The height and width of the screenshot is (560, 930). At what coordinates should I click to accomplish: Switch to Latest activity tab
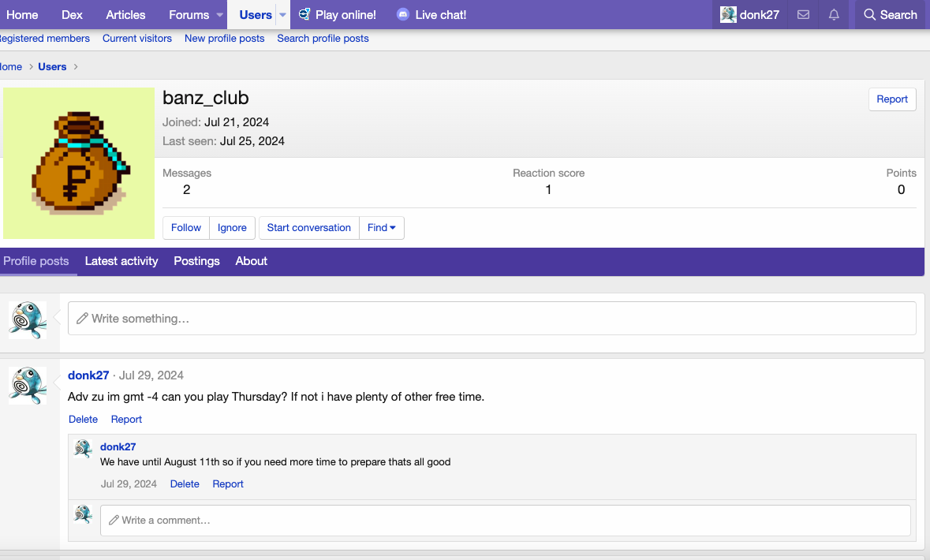click(x=121, y=261)
